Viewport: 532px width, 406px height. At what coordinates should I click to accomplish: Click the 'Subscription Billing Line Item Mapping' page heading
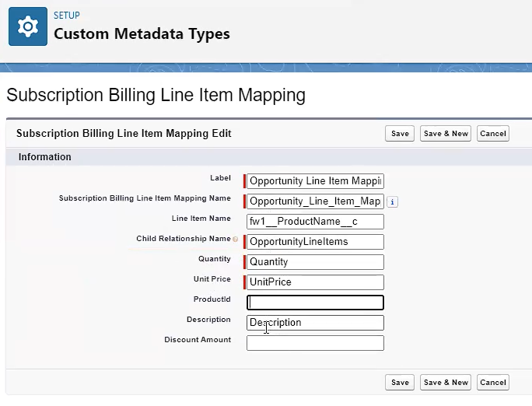pos(156,95)
